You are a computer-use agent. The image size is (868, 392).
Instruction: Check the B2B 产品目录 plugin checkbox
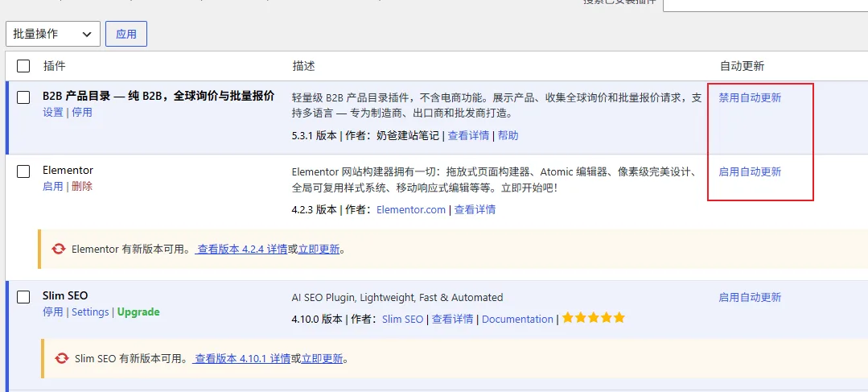click(23, 97)
